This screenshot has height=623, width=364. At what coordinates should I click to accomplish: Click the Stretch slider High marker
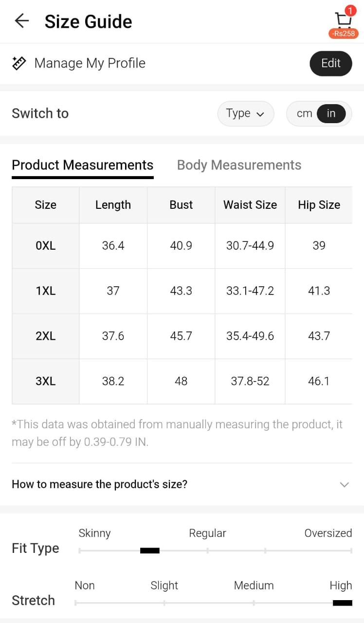coord(342,603)
